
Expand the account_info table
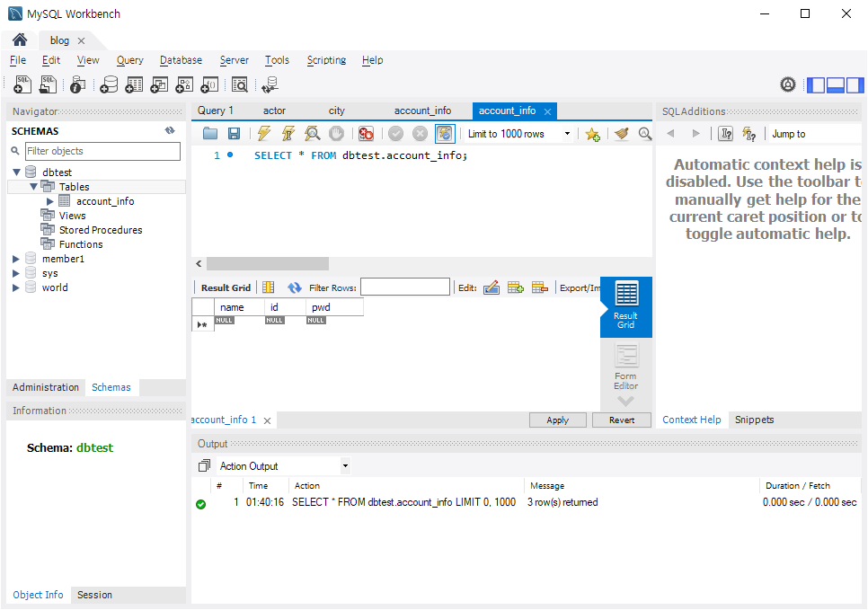pos(50,201)
